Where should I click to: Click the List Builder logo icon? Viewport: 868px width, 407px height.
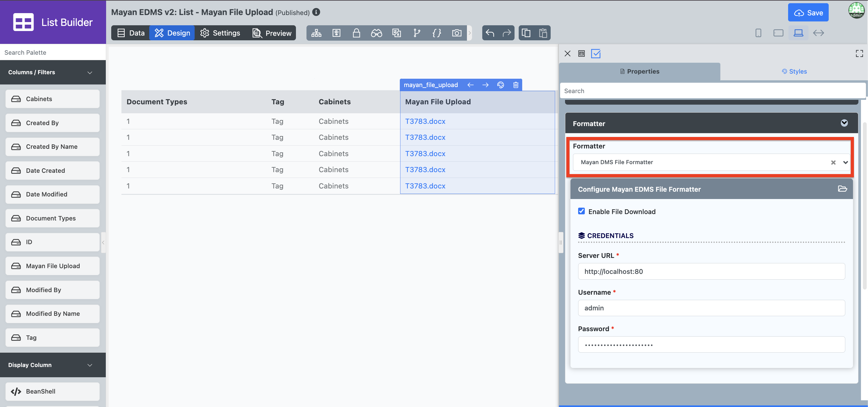(x=23, y=22)
